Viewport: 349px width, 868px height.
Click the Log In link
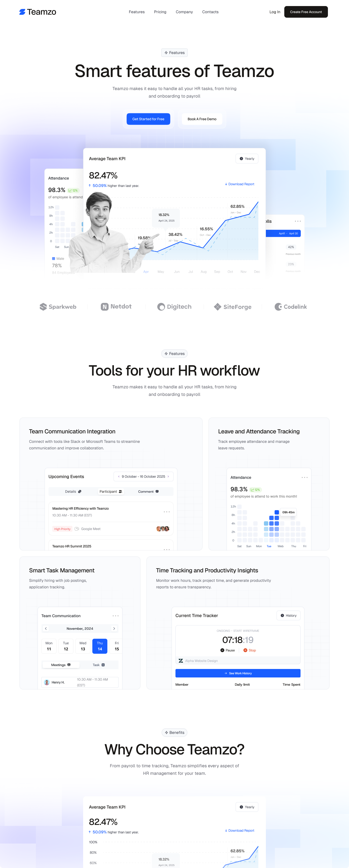(x=275, y=12)
